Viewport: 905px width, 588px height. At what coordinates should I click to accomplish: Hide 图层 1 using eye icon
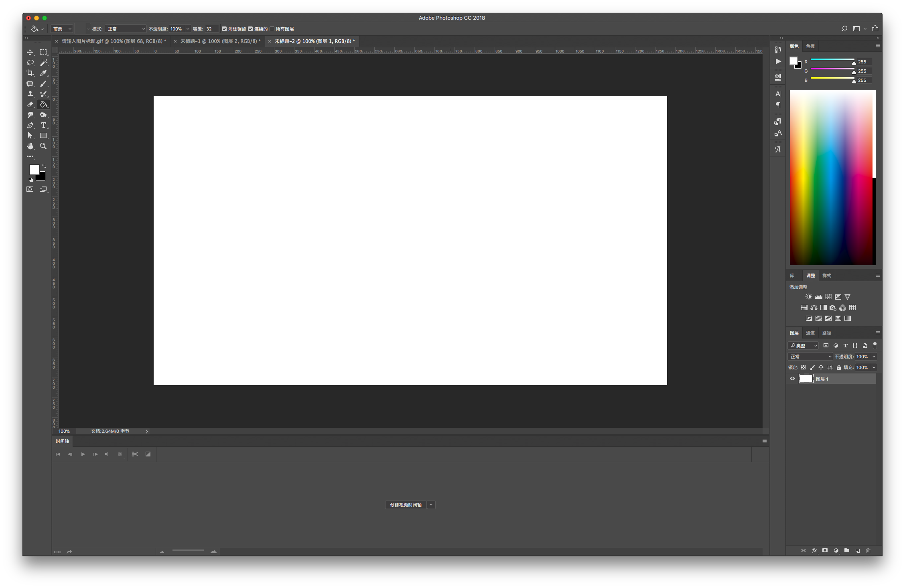pos(792,379)
